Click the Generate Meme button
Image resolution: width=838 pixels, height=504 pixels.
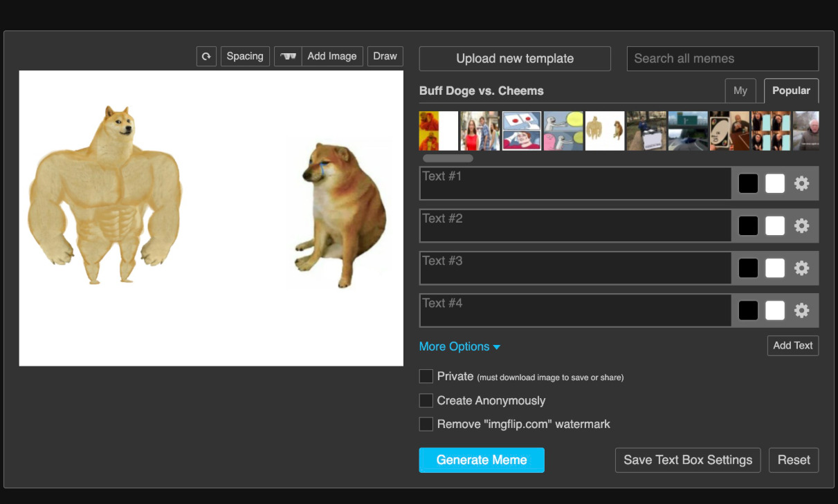481,460
